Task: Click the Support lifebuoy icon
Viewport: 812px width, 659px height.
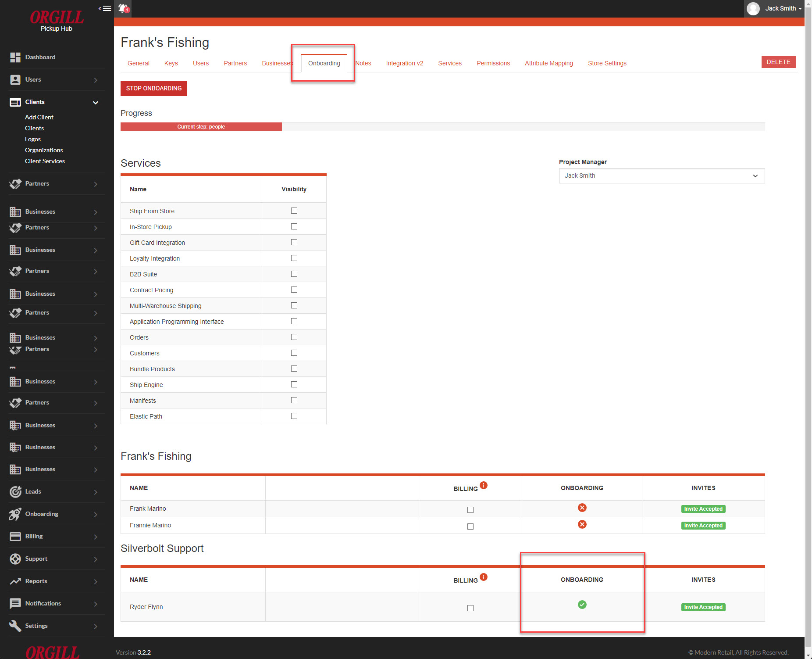Action: pos(15,559)
